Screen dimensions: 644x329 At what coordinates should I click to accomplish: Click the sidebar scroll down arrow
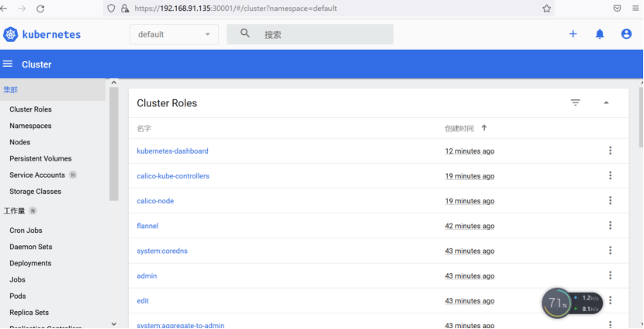114,324
